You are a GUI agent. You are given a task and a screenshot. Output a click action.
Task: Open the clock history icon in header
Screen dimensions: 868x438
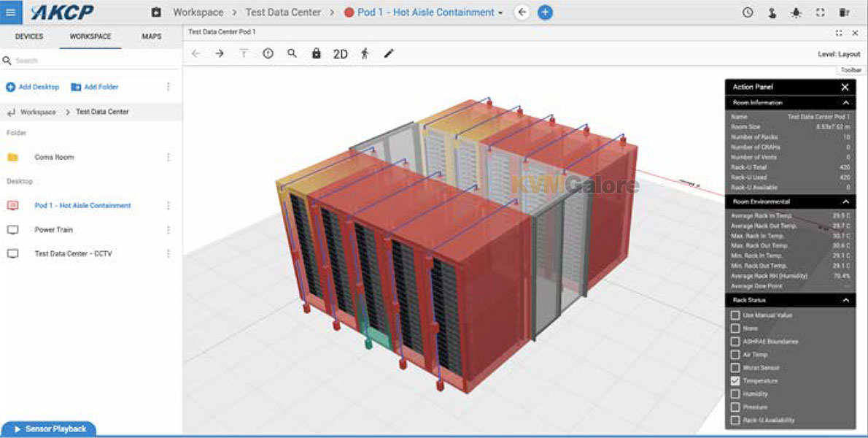(748, 12)
